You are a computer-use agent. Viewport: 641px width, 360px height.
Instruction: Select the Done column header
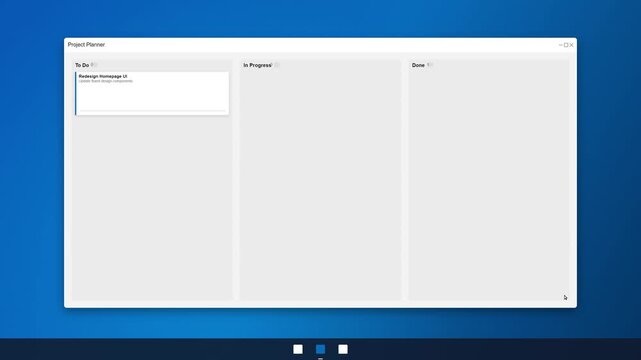(418, 65)
